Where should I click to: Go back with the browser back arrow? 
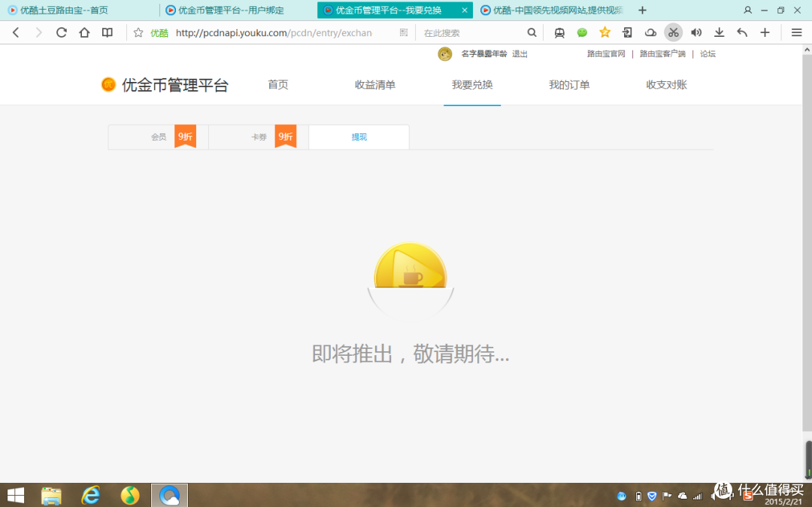(x=16, y=32)
